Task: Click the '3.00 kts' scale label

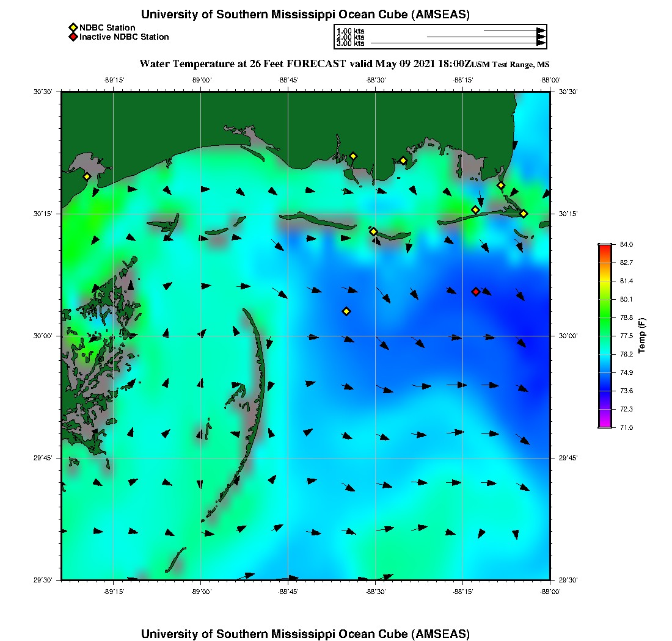Action: tap(351, 43)
